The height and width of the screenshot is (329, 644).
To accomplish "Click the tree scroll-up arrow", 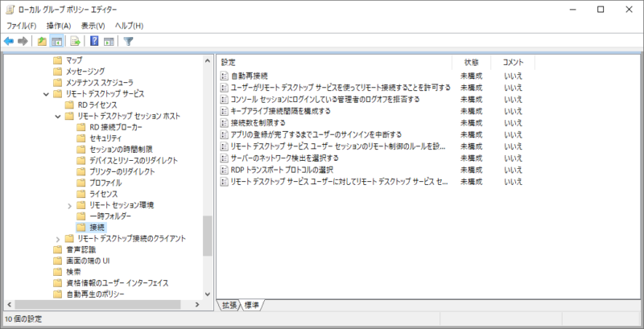I will [208, 60].
